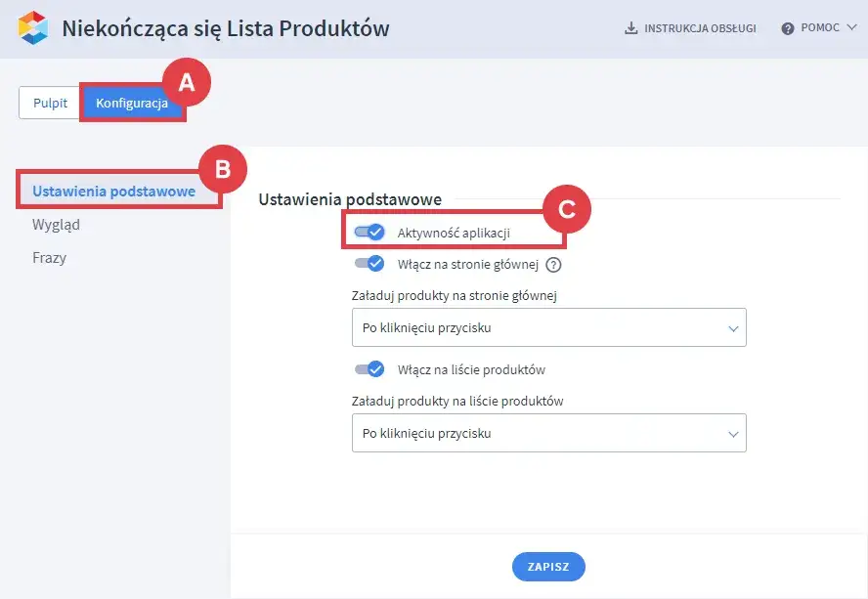Disable the Włącz na stronie głównej switch
The width and height of the screenshot is (868, 599).
coord(369,263)
